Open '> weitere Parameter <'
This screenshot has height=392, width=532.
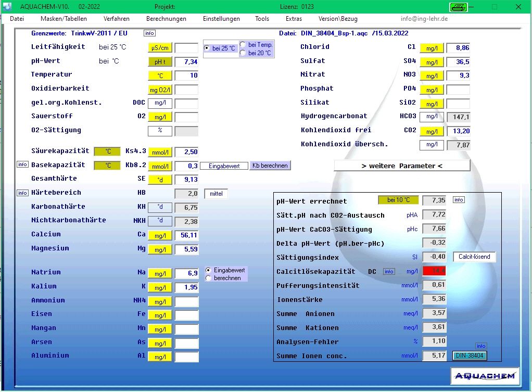(x=402, y=166)
